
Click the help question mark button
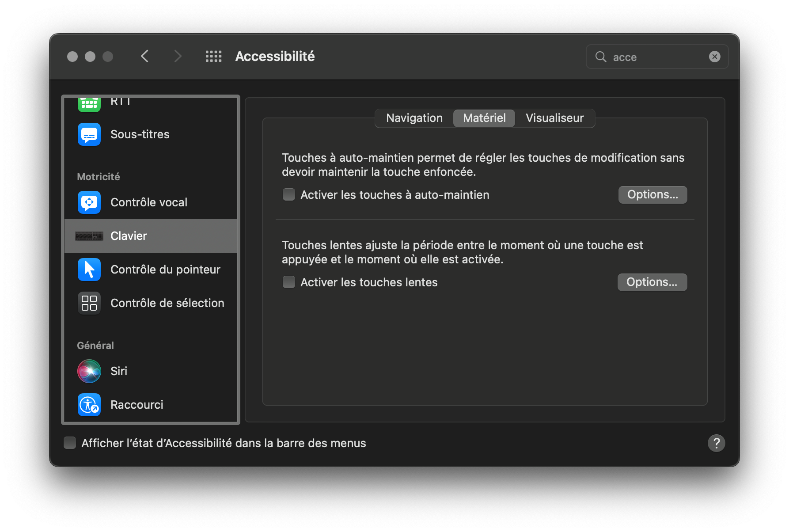click(717, 443)
